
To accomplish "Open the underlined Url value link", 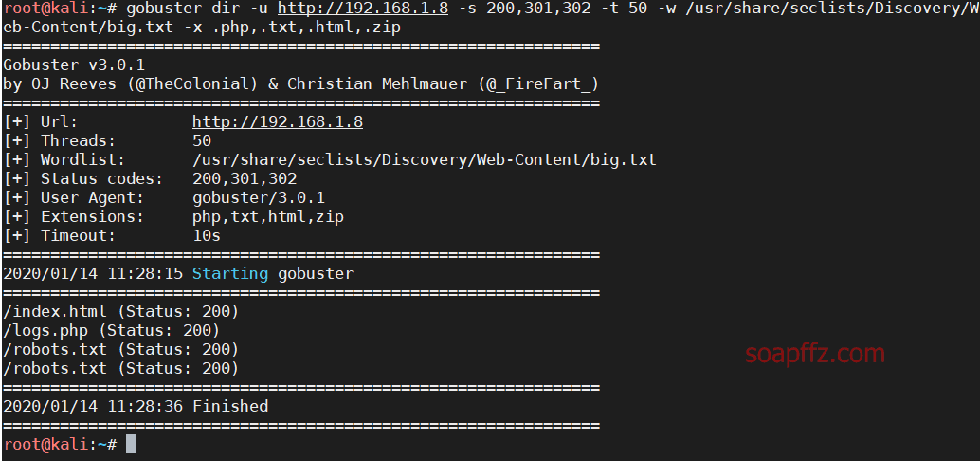I will 278,122.
